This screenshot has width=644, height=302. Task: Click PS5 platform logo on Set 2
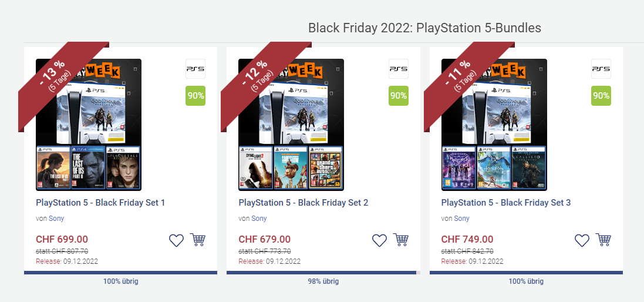coord(399,69)
